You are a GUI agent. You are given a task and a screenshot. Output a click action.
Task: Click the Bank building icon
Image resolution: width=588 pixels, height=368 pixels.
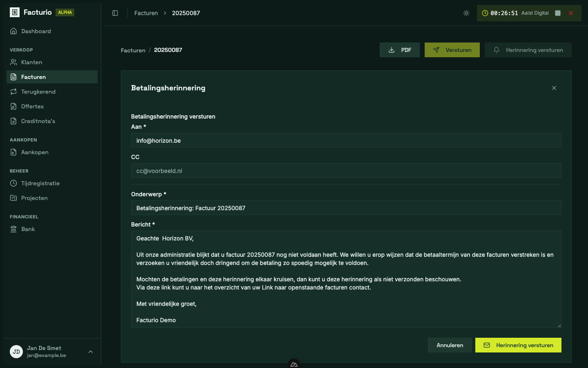click(x=13, y=229)
